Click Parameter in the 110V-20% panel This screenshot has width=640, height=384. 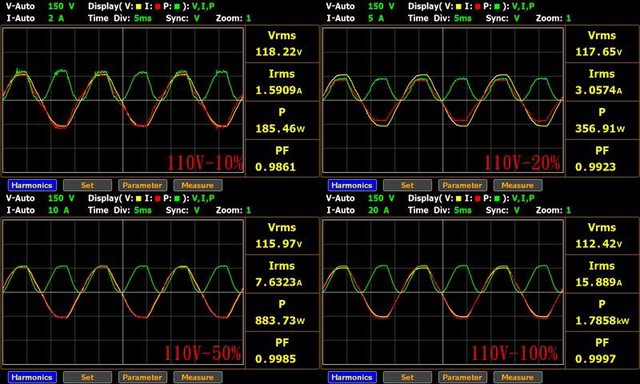(x=462, y=185)
